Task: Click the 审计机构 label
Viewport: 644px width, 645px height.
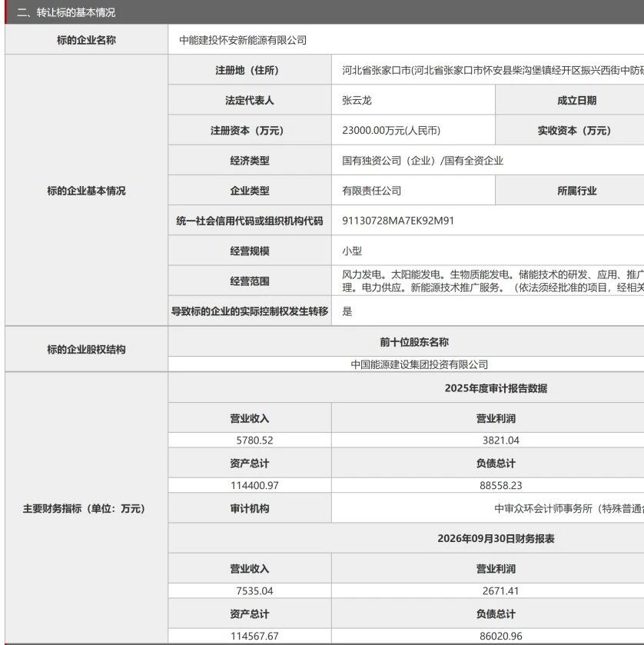Action: tap(250, 508)
